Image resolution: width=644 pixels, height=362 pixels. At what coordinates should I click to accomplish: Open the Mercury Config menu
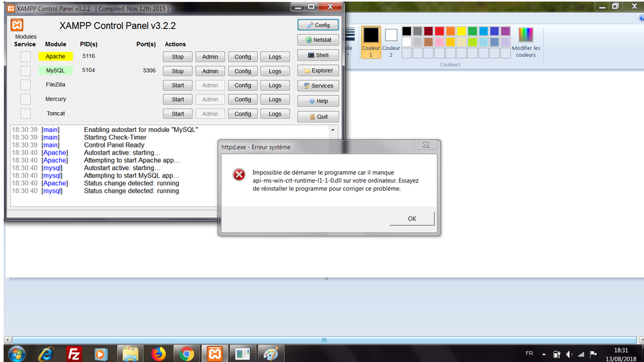tap(243, 99)
